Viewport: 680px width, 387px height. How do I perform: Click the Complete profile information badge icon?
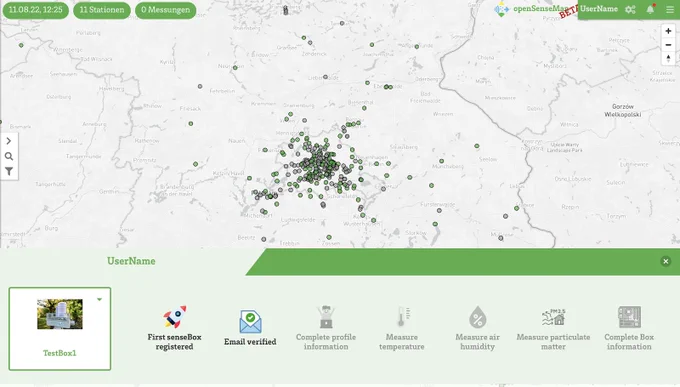coord(326,317)
